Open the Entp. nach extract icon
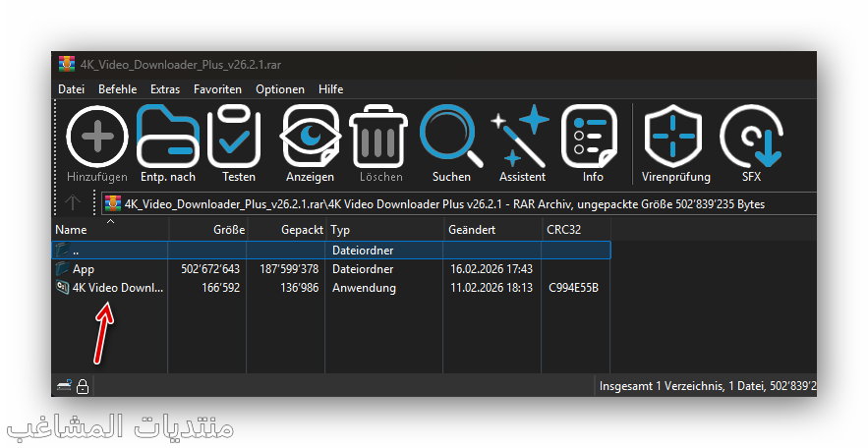 coord(168,136)
